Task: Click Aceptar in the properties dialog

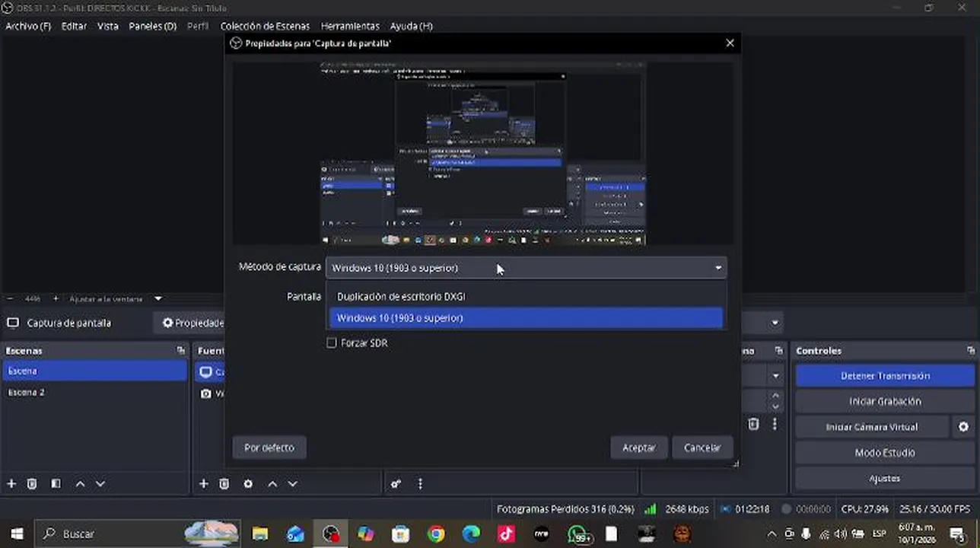Action: (639, 448)
